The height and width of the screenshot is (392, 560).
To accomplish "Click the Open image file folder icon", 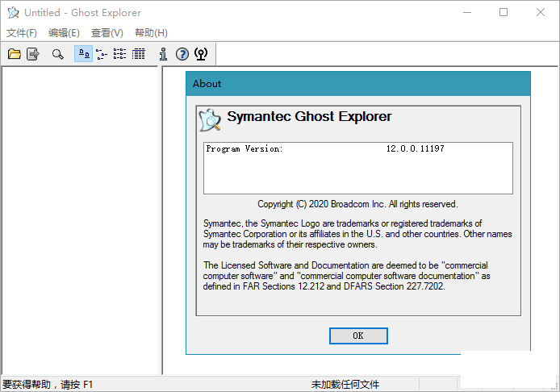I will [x=15, y=54].
